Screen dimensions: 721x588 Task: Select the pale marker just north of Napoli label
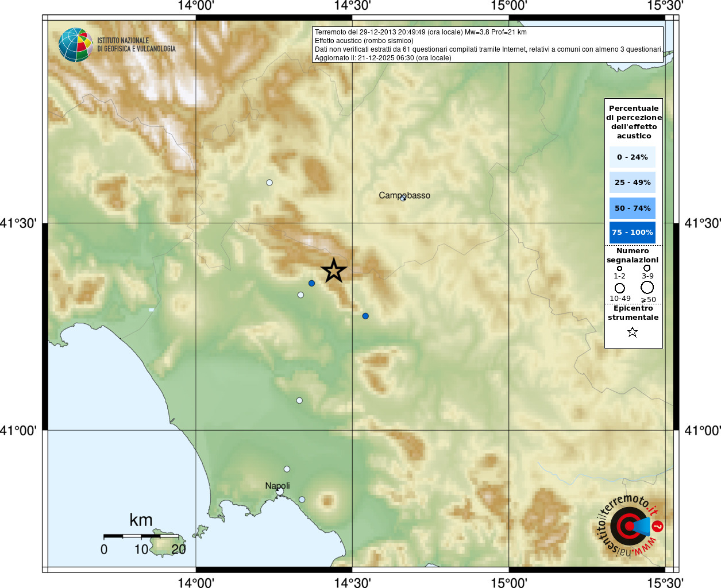(x=287, y=469)
